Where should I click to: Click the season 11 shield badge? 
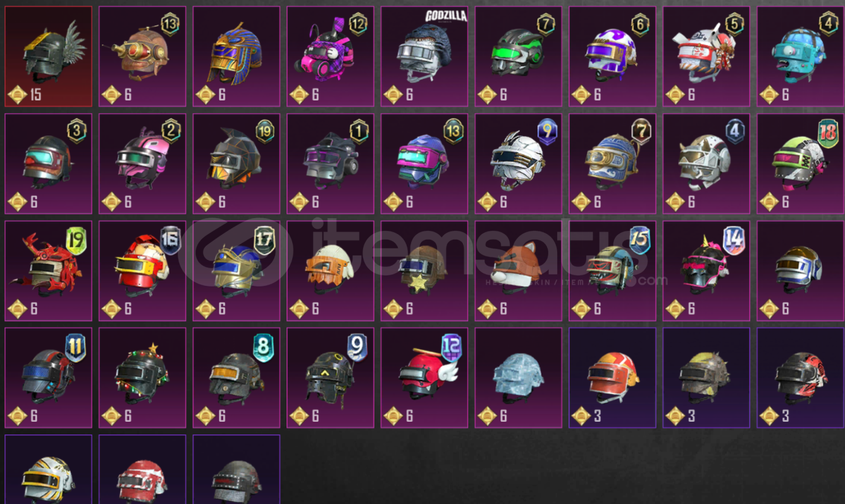pos(75,348)
